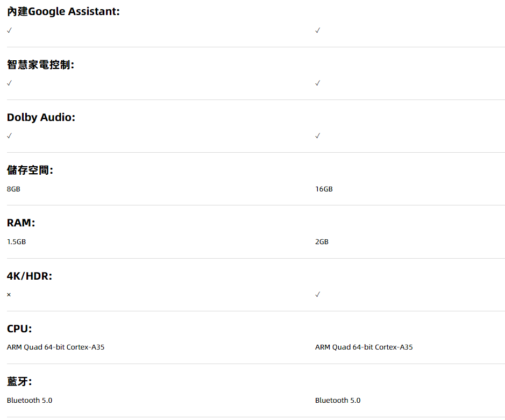Viewport: 505px width, 420px height.
Task: Select the right Bluetooth 5.0 value
Action: [338, 401]
